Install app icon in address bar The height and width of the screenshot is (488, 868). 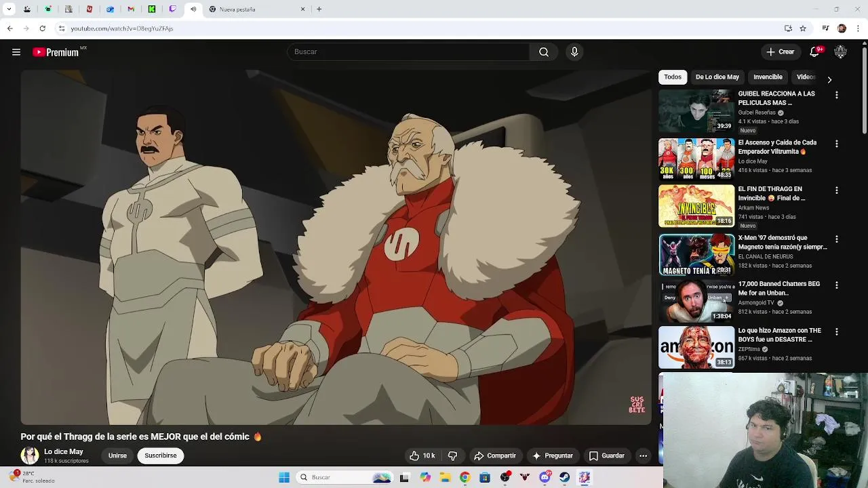[x=788, y=28]
